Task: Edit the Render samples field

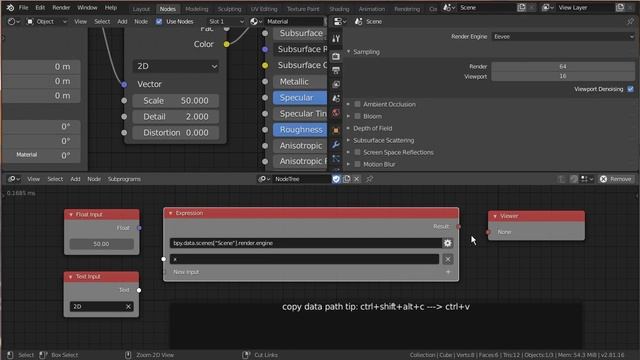Action: tap(563, 67)
